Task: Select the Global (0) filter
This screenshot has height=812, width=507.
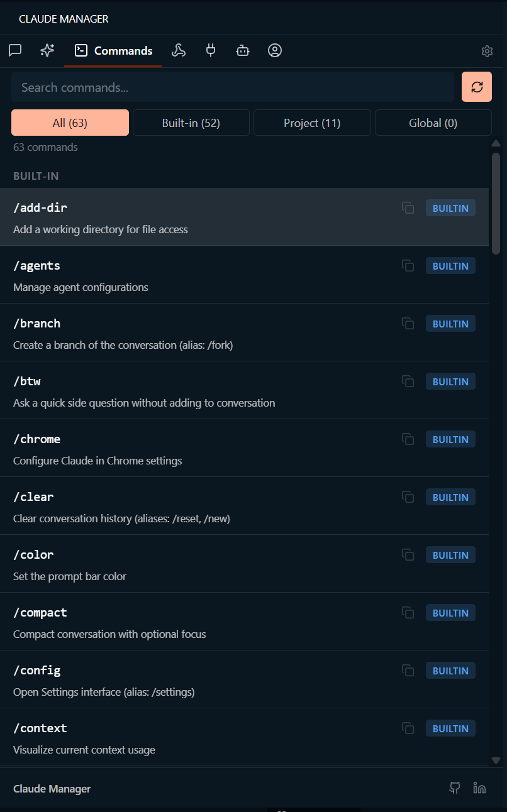Action: pyautogui.click(x=433, y=123)
